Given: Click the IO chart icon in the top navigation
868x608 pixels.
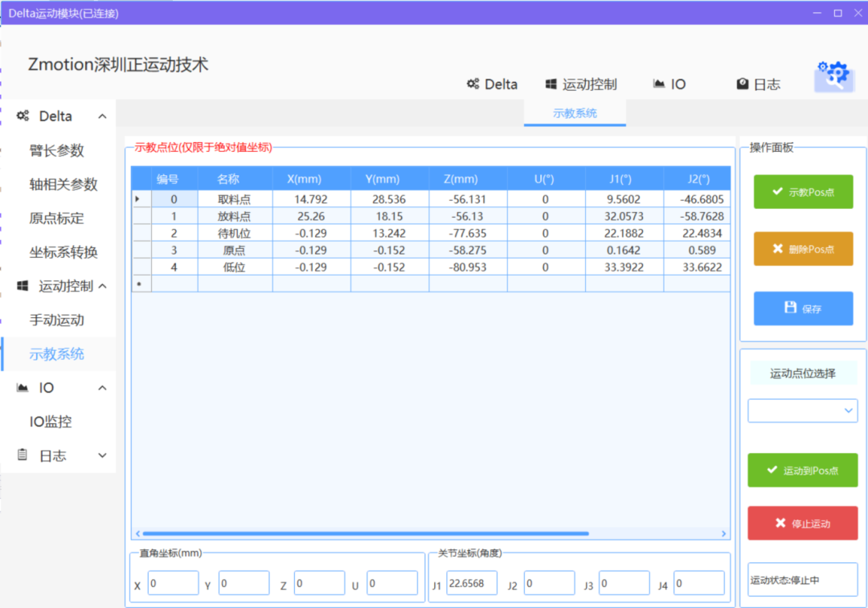Looking at the screenshot, I should pos(659,84).
